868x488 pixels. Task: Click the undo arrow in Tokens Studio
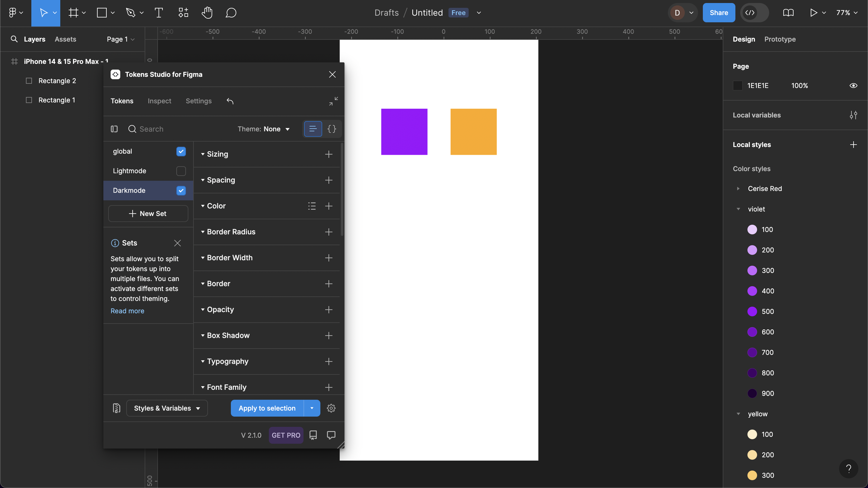click(230, 101)
